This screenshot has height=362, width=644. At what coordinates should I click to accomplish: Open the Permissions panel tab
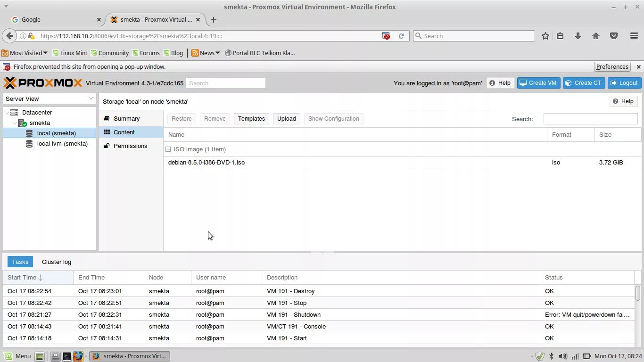(131, 146)
